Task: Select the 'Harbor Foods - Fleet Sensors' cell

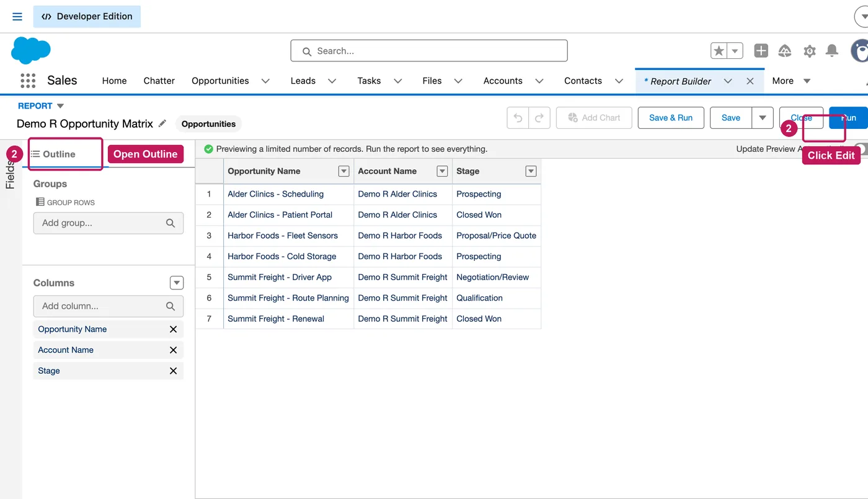Action: pos(283,236)
